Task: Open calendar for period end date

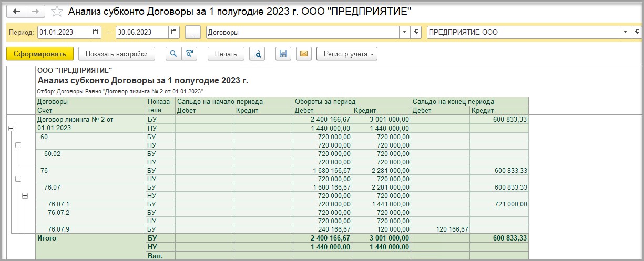Action: (174, 32)
